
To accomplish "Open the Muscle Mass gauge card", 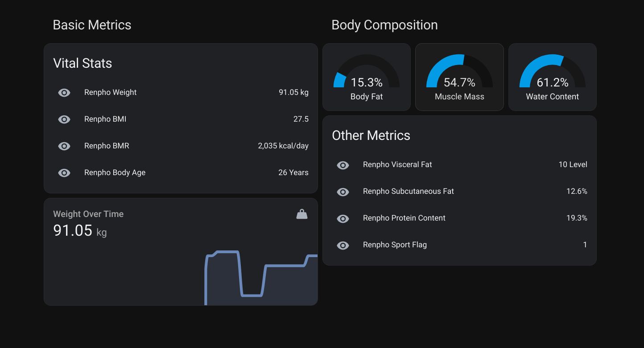I will pos(459,77).
